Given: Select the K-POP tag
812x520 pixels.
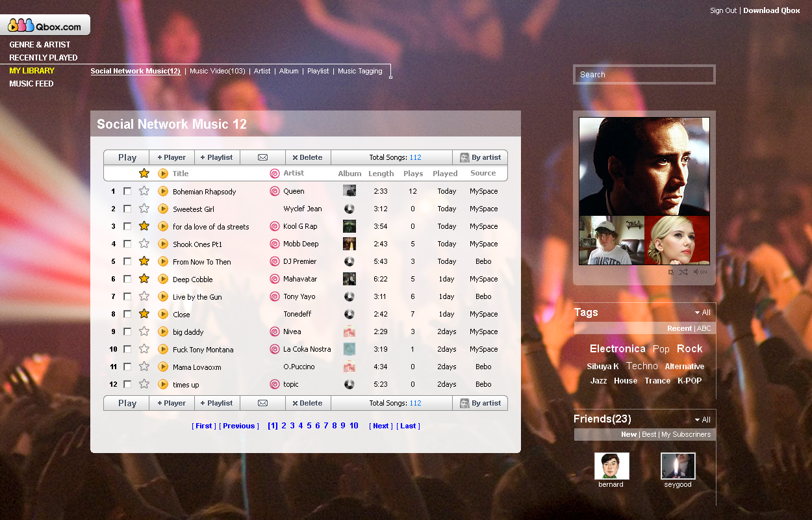Looking at the screenshot, I should 689,381.
